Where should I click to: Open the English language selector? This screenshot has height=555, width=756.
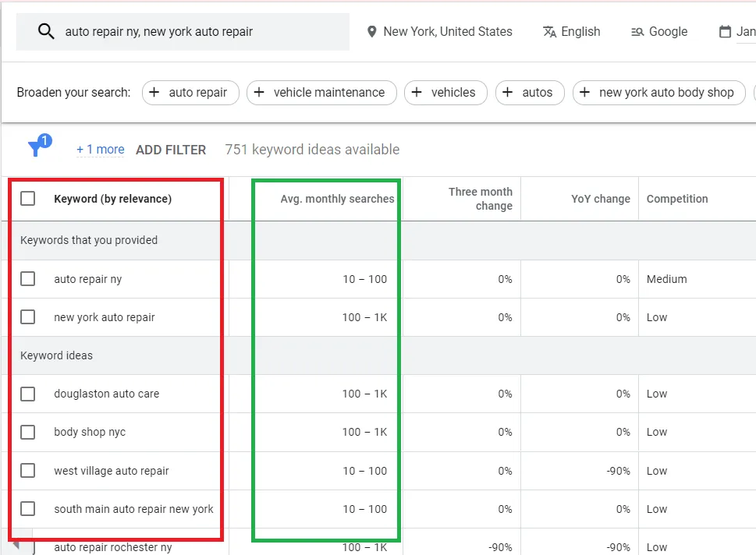580,32
